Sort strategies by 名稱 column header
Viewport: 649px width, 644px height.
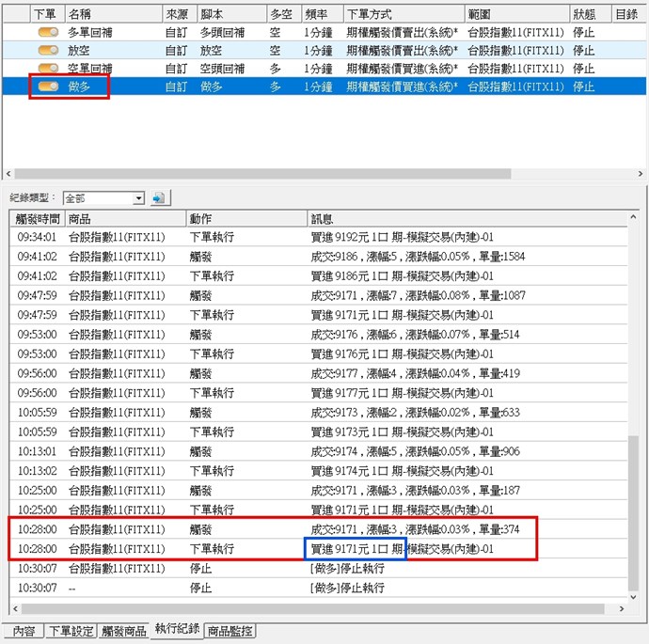tap(114, 14)
